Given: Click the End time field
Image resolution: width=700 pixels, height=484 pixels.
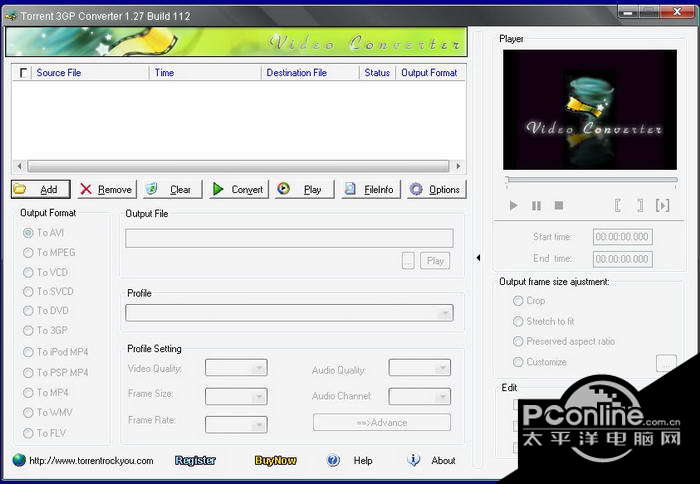Looking at the screenshot, I should click(x=623, y=259).
